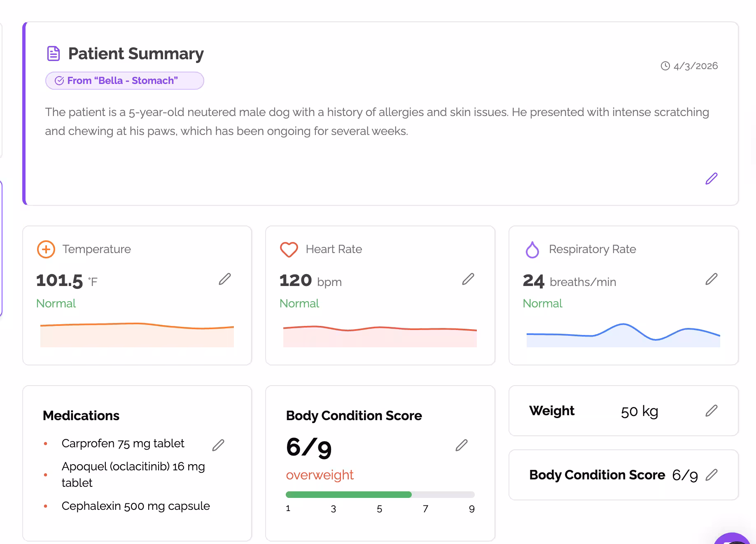756x544 pixels.
Task: Edit the Heart Rate value via its pencil icon
Action: tap(468, 279)
